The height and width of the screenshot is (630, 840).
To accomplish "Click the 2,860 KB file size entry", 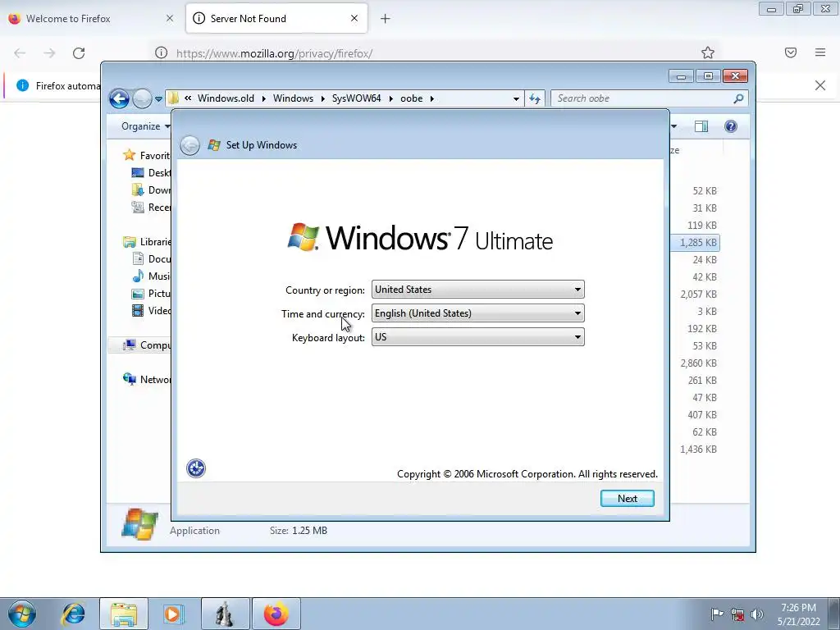I will [698, 363].
